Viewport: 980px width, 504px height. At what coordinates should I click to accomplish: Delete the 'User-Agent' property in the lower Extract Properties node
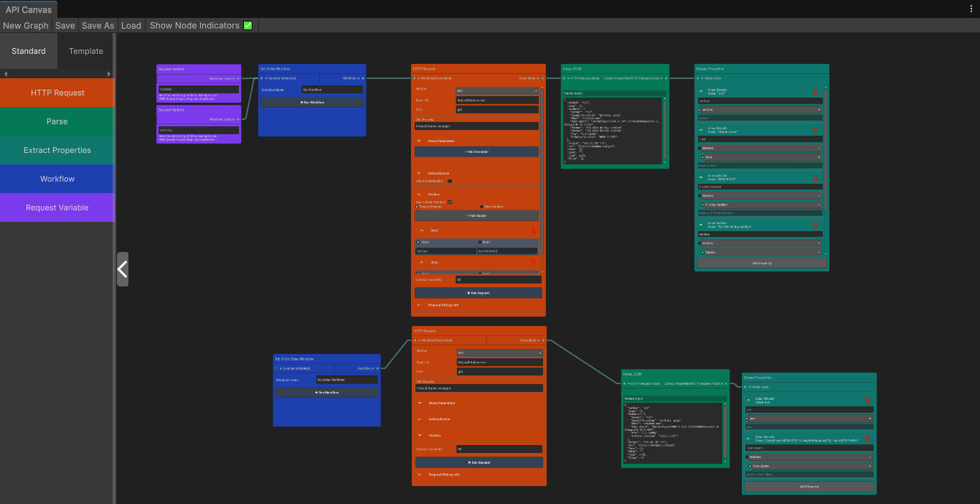[x=867, y=439]
